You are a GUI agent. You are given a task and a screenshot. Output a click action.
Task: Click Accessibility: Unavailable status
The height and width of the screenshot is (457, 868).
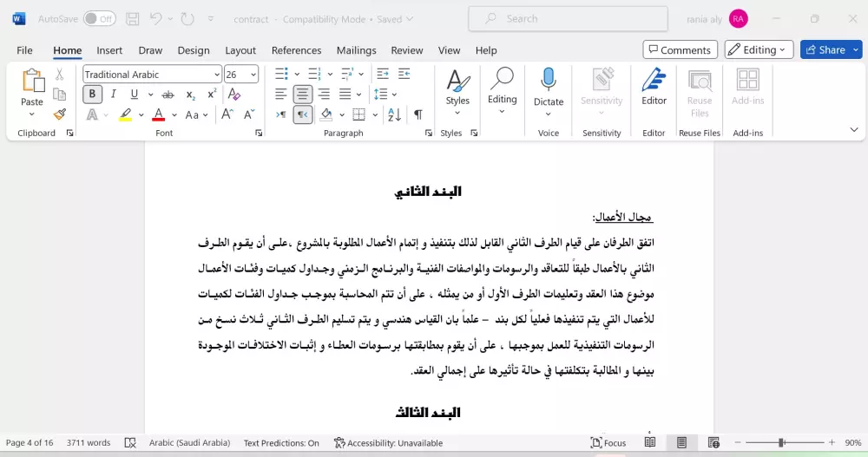(388, 442)
